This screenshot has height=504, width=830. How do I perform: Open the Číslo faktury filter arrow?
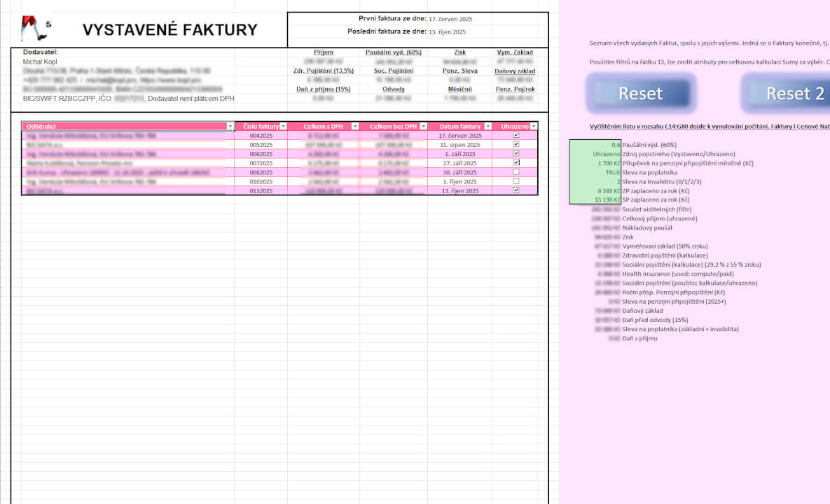coord(283,127)
